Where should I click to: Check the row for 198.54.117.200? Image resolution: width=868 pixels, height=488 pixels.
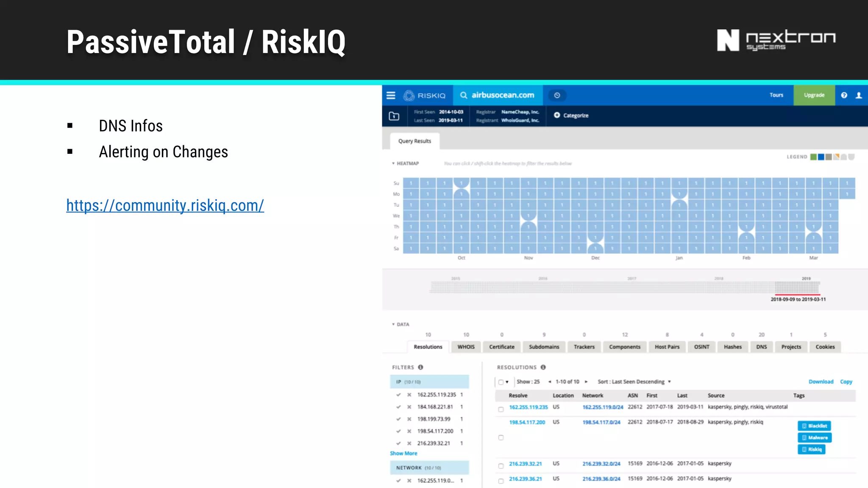501,438
